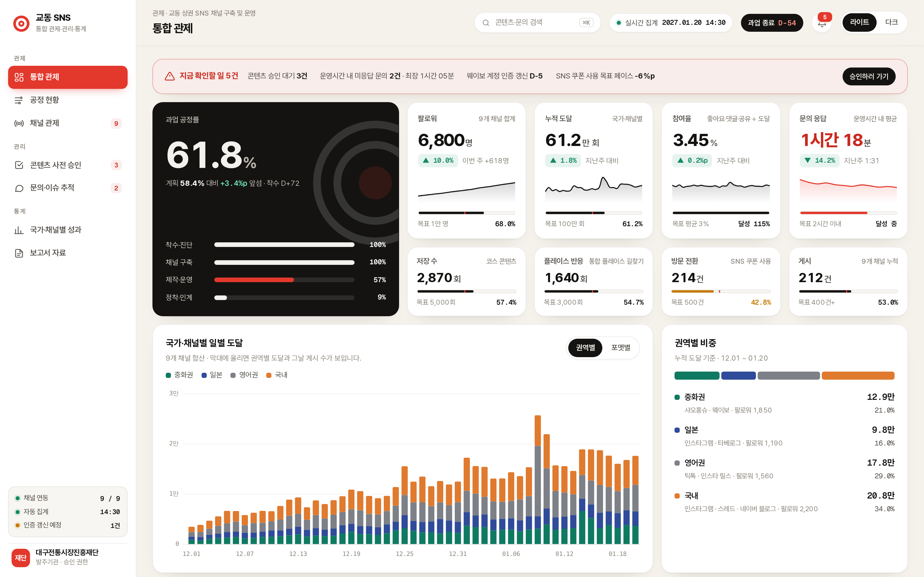
Task: Open 콘텐츠 사전 승인 menu item
Action: pyautogui.click(x=68, y=165)
